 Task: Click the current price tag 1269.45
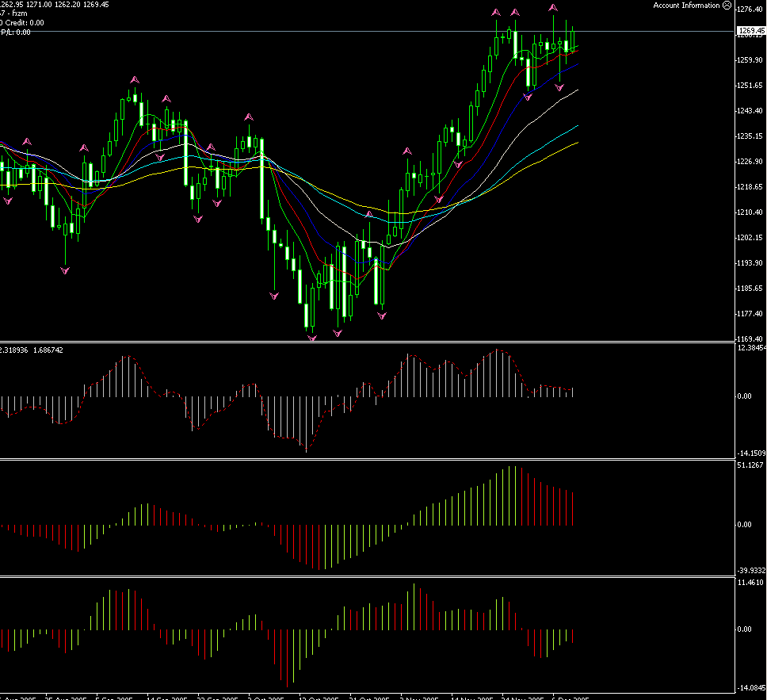751,31
